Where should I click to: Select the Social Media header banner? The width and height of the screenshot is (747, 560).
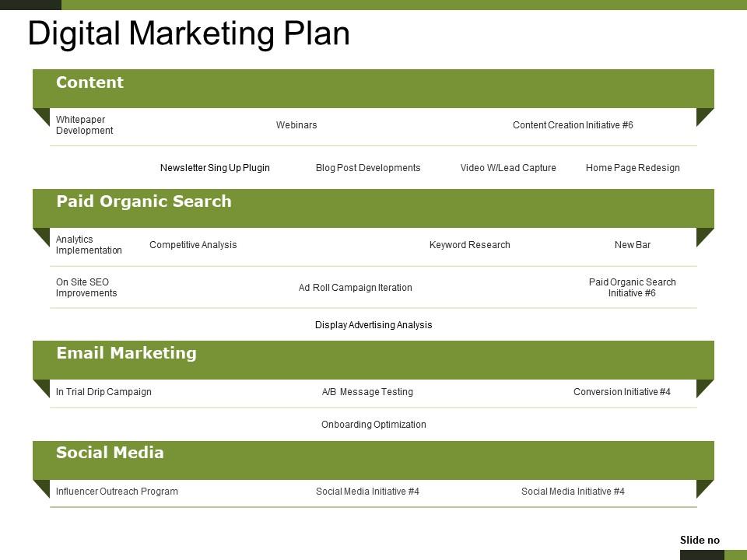point(373,460)
